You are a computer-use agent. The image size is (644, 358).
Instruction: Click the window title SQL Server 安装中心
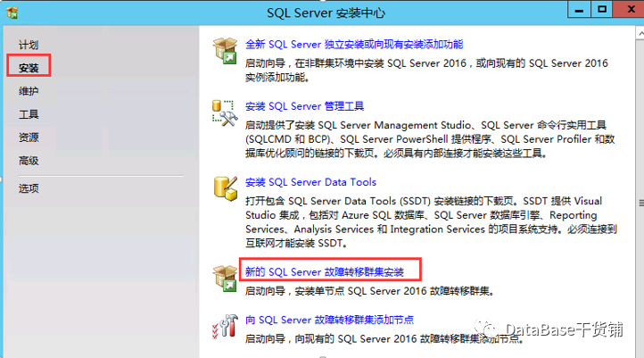coord(326,12)
